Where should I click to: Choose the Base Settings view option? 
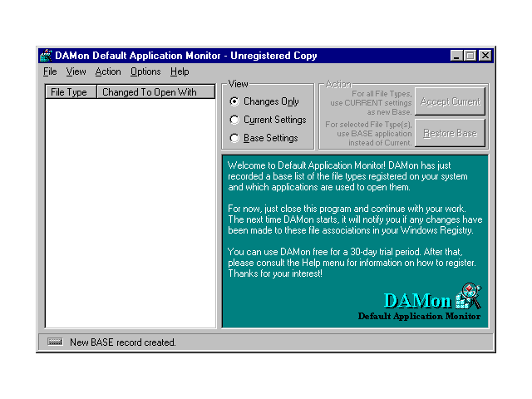pyautogui.click(x=234, y=138)
